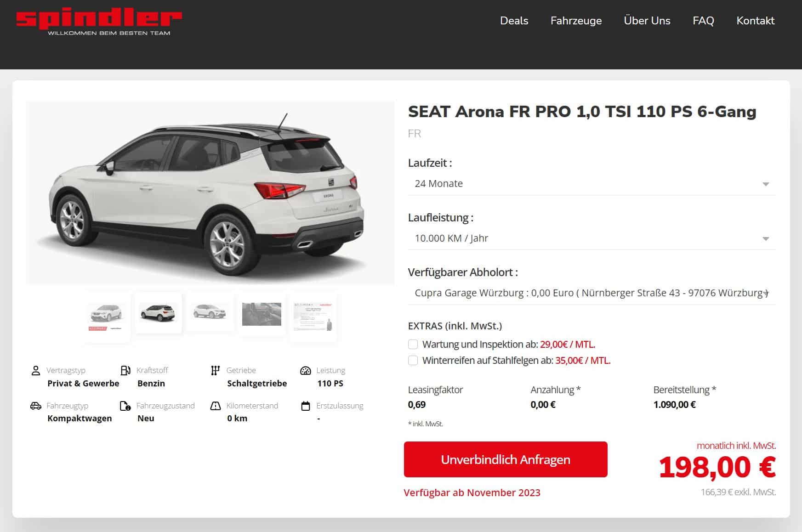Screen dimensions: 802x532
Task: Click the Leistung speedometer icon
Action: coord(306,370)
